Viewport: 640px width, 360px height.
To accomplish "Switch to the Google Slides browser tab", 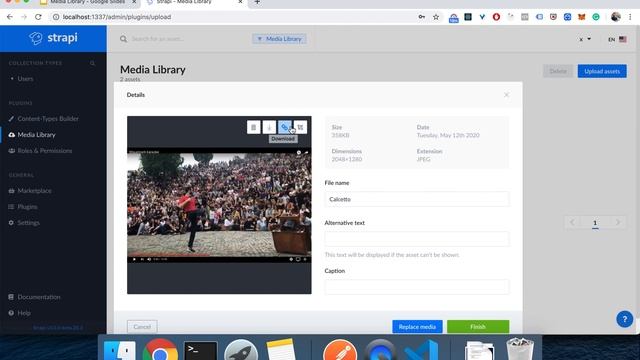I will 88,2.
